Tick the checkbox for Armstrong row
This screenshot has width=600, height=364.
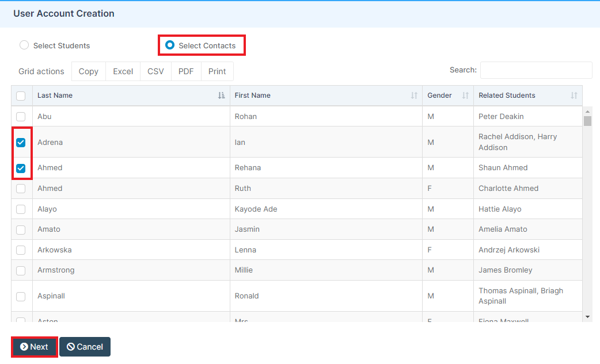click(x=21, y=270)
